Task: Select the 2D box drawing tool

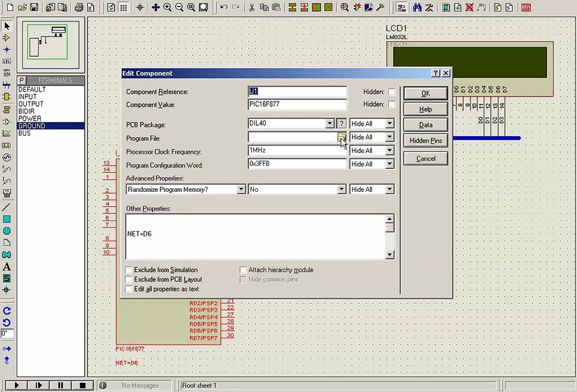Action: (x=7, y=219)
